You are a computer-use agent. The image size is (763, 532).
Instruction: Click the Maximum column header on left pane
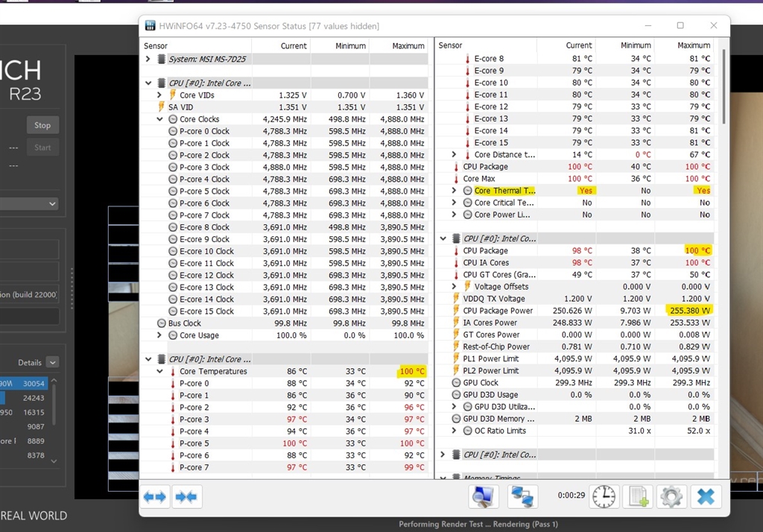pyautogui.click(x=408, y=45)
